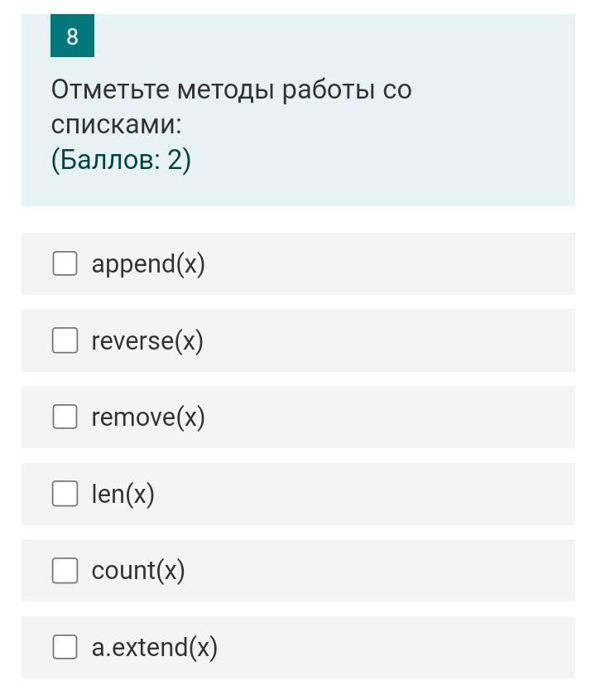Click the append(x) answer label text
Screen dimensions: 596x700
148,264
